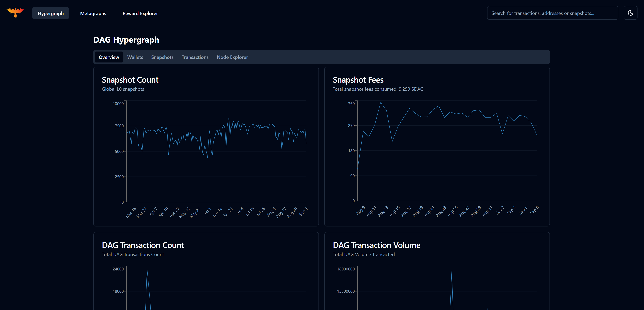Screen dimensions: 644x310
Task: Click Sep 8 label on Snapshot Fees axis
Action: coord(534,210)
